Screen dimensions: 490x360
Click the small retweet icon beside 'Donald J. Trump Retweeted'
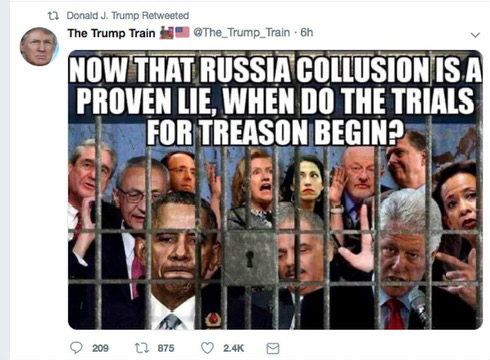pyautogui.click(x=53, y=16)
